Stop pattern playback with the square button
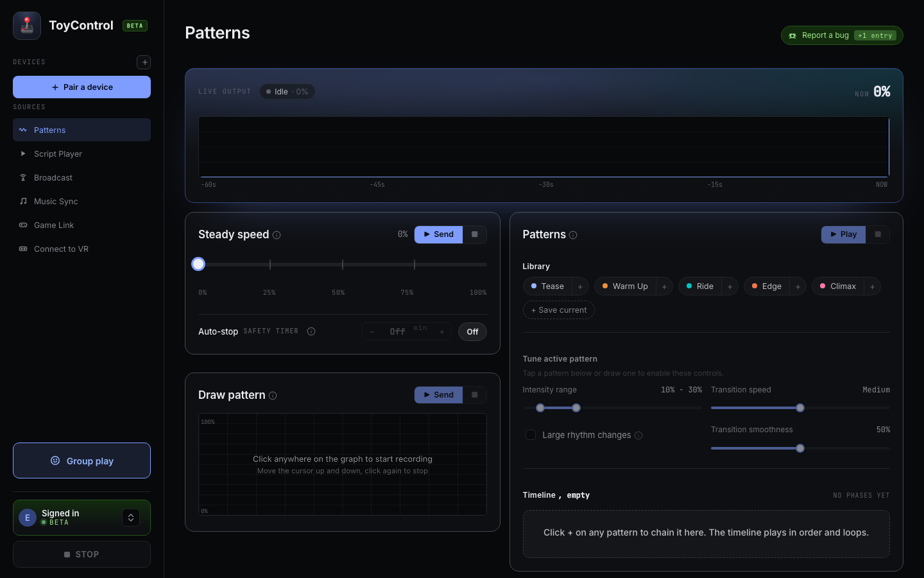The width and height of the screenshot is (924, 578). tap(878, 234)
